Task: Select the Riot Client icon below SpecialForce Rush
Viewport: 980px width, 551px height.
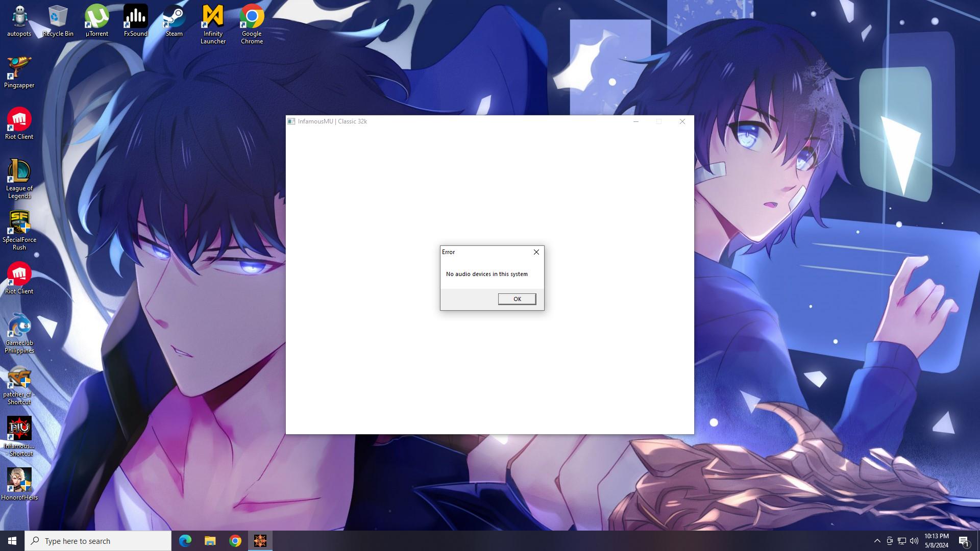Action: 19,279
